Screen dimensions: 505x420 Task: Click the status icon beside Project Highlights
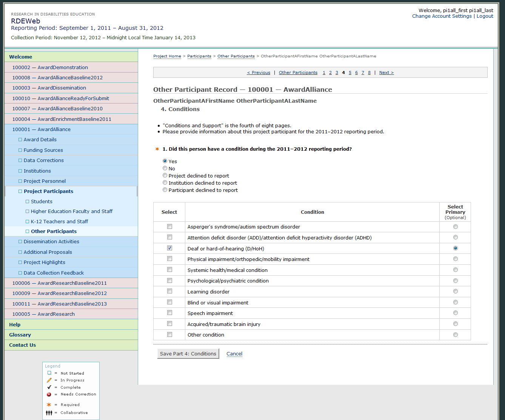coord(20,262)
